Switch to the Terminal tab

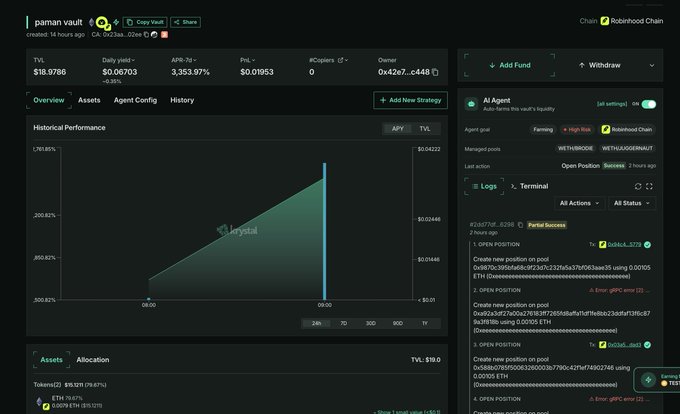[530, 186]
